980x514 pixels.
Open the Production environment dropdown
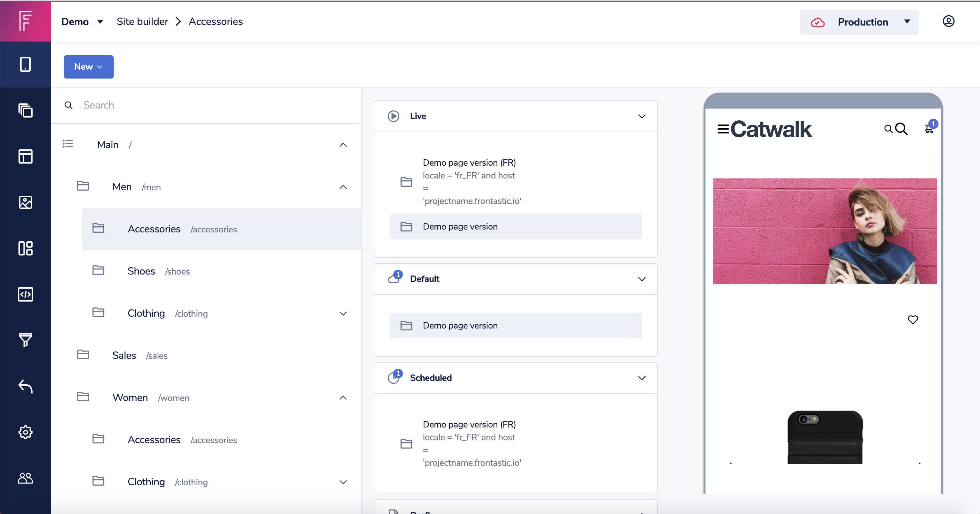(x=859, y=22)
